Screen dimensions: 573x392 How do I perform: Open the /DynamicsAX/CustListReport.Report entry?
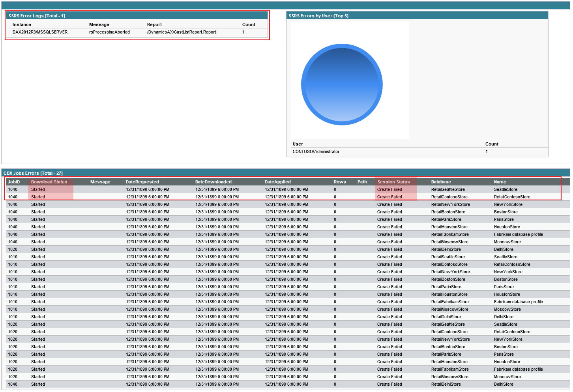pyautogui.click(x=182, y=32)
